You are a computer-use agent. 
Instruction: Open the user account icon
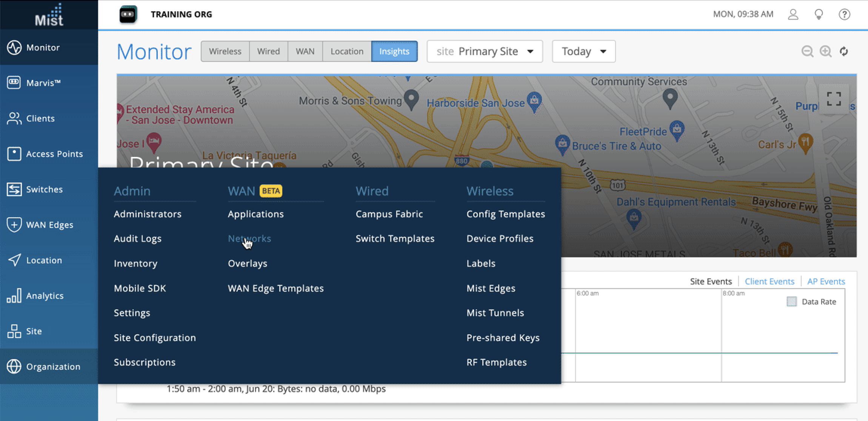pos(793,14)
